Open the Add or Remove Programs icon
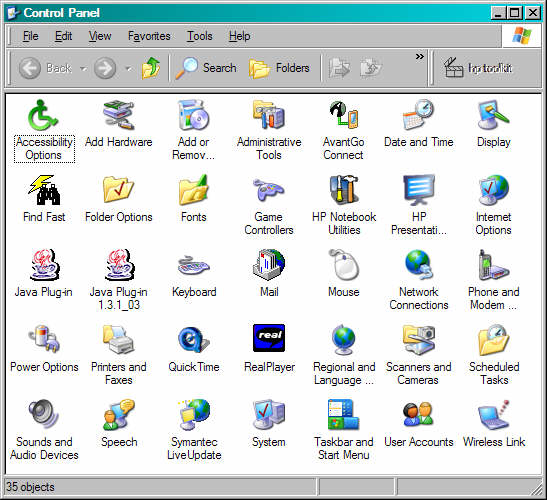Image resolution: width=547 pixels, height=500 pixels. pos(194,115)
